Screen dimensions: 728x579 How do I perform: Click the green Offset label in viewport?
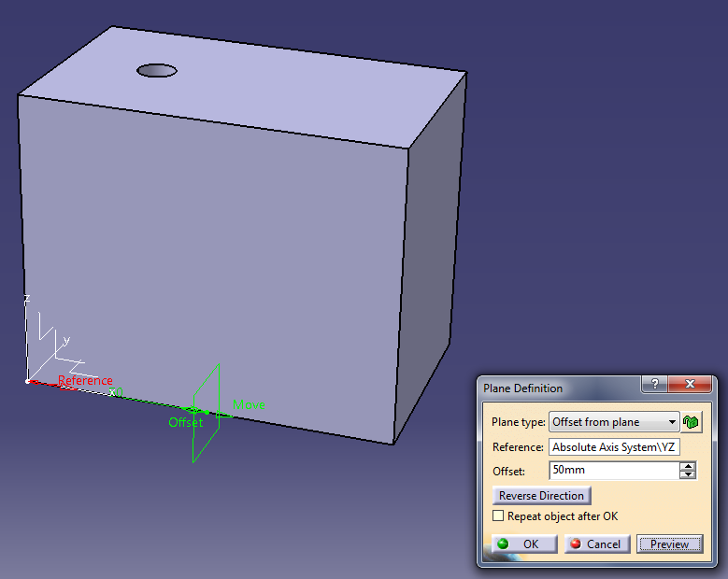tap(185, 423)
